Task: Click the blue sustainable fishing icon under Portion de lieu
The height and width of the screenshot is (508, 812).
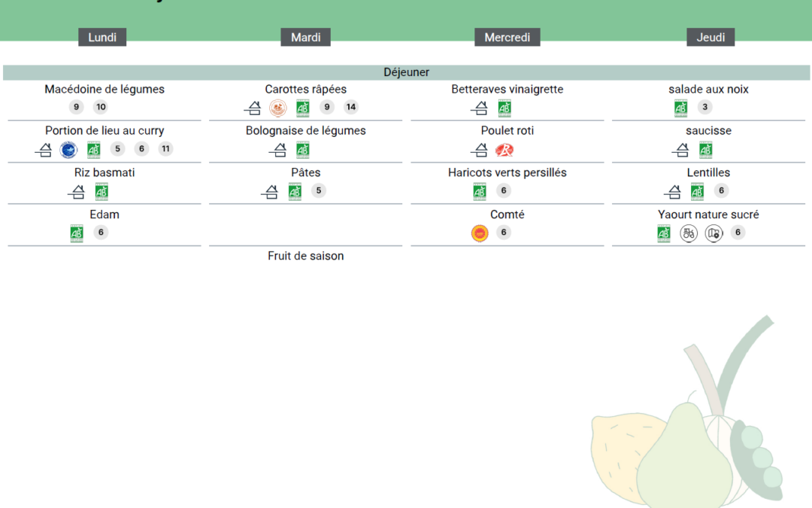Action: click(68, 150)
